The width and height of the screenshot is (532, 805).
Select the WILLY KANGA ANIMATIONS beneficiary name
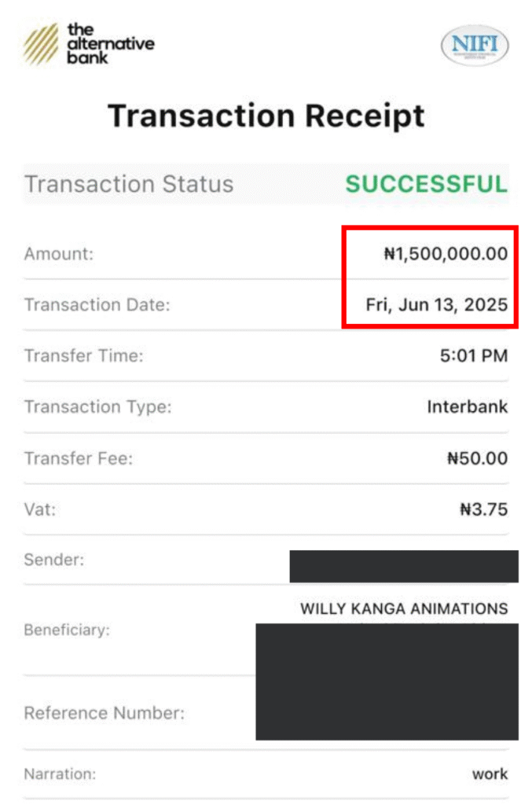coord(404,608)
